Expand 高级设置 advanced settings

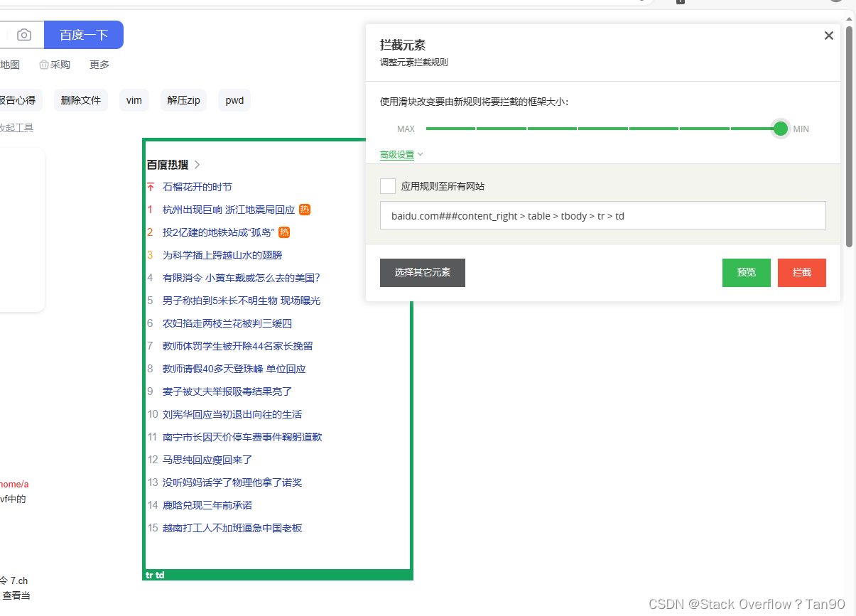401,155
